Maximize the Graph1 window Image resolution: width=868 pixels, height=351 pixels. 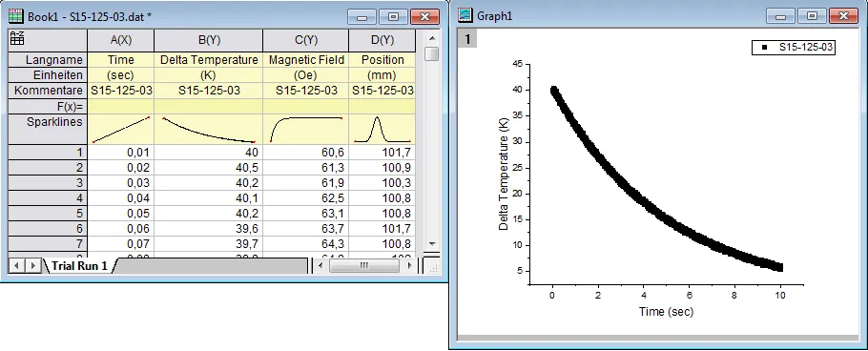click(x=812, y=15)
